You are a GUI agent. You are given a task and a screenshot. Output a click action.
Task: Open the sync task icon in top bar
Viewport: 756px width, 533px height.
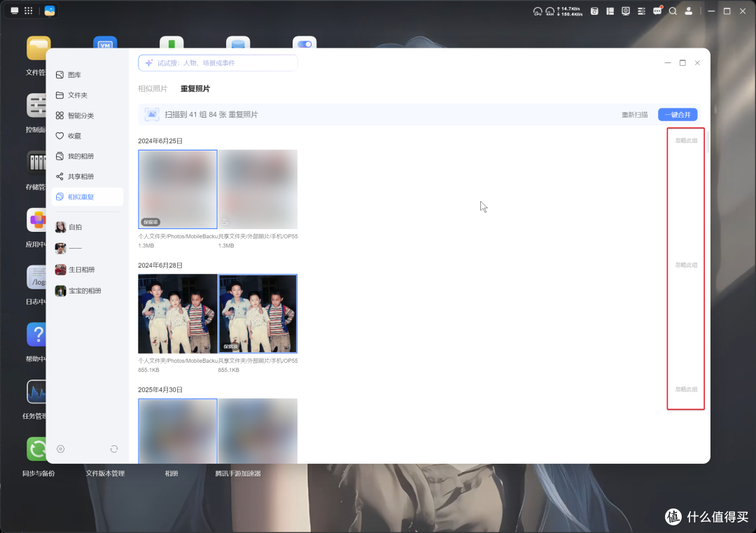tap(594, 11)
